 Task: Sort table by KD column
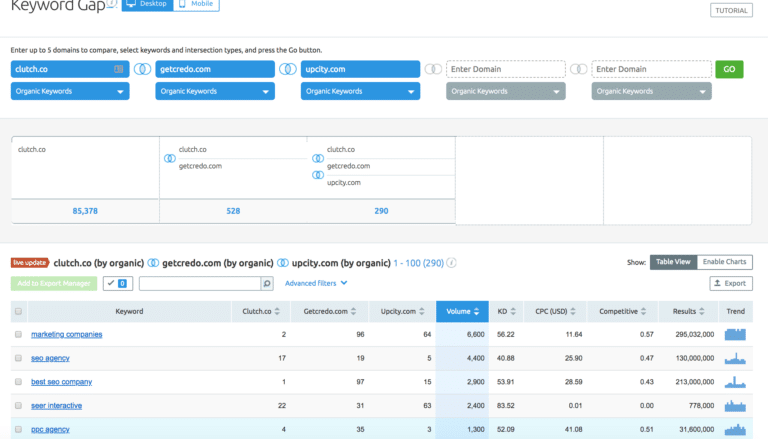tap(506, 311)
